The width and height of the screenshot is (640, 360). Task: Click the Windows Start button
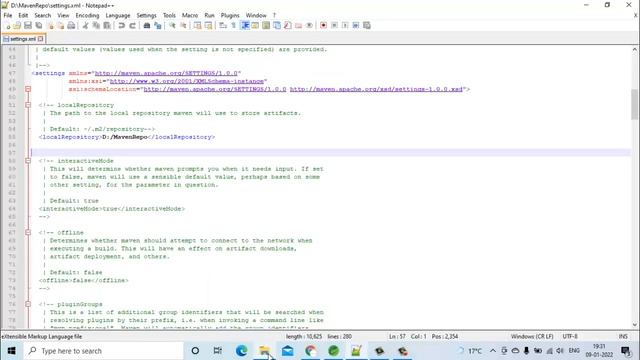[x=11, y=351]
